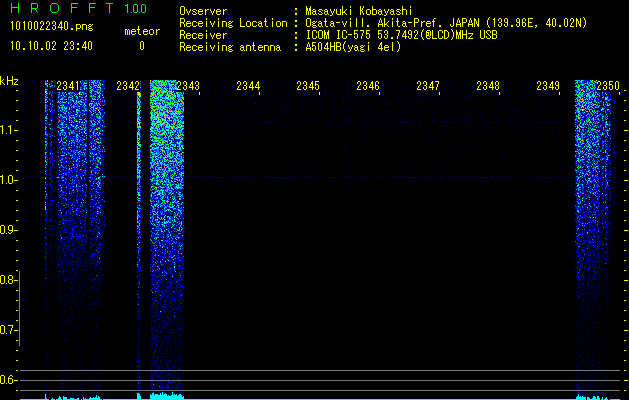Click the 2349 time marker
The image size is (629, 400).
click(548, 85)
